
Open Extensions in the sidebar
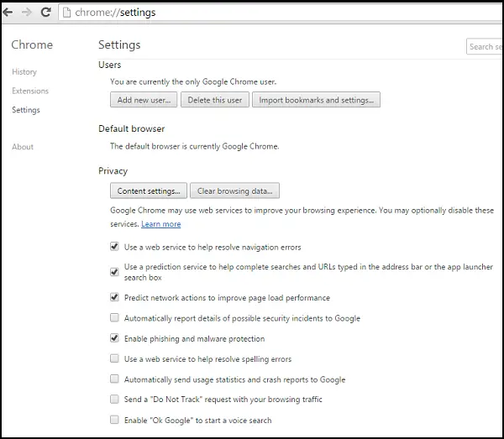tap(30, 91)
